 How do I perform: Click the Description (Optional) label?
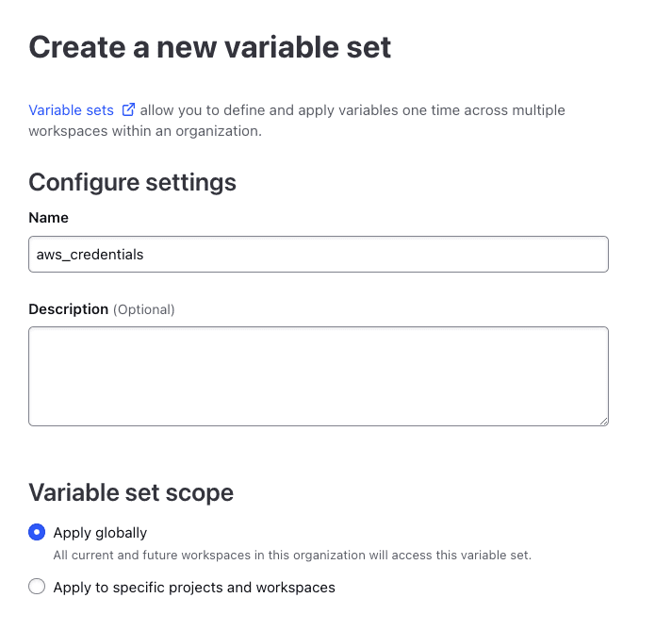(102, 308)
